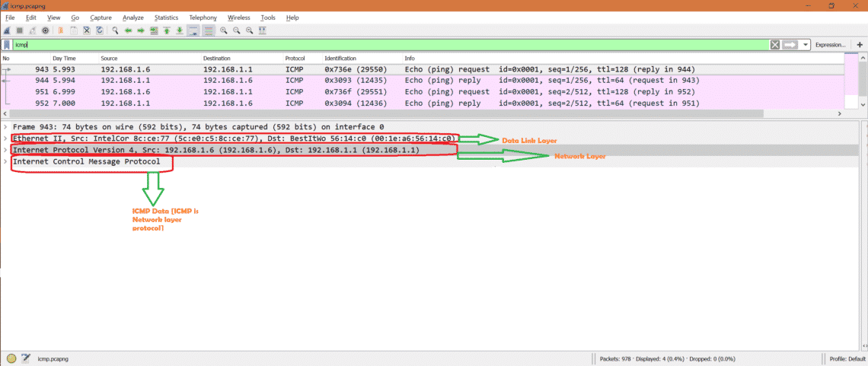Save this capture file

tap(74, 30)
